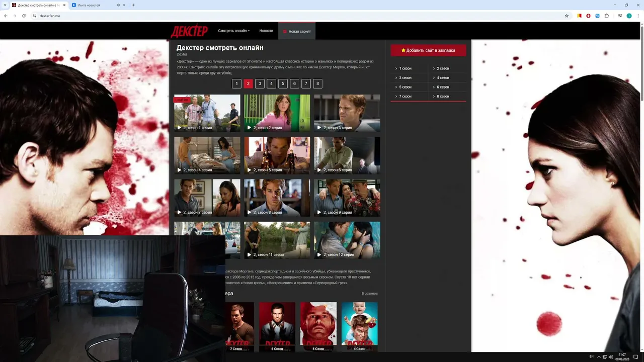Viewport: 644px width, 362px height.
Task: Open the blue translate extension
Action: coord(597,16)
